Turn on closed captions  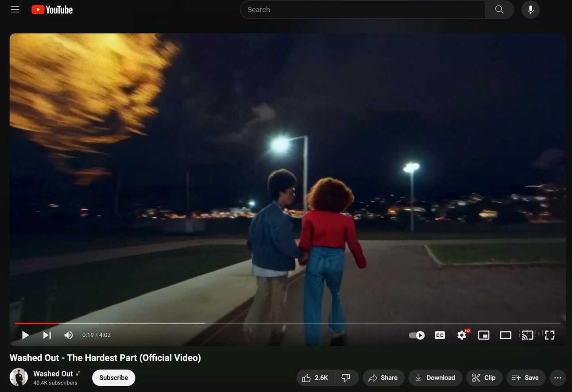[x=440, y=335]
